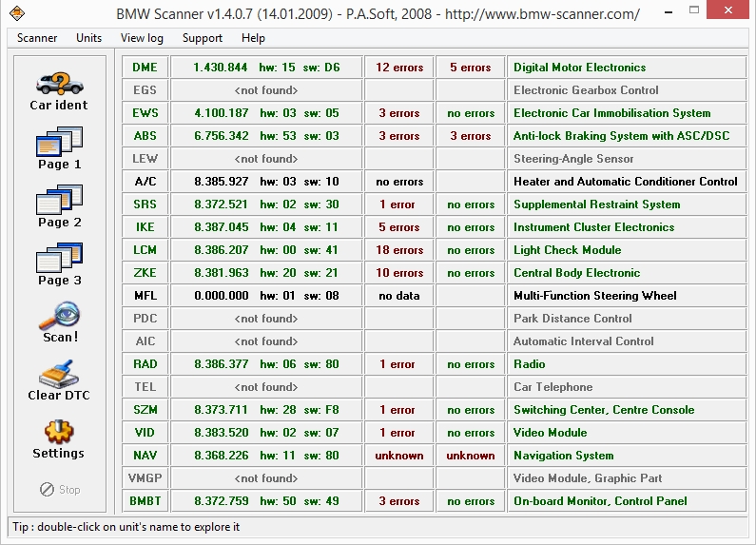Select the NAV unit name

(145, 456)
